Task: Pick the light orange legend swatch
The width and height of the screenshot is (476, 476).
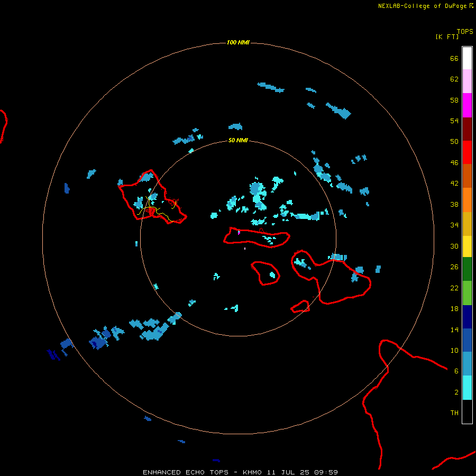Action: [467, 200]
